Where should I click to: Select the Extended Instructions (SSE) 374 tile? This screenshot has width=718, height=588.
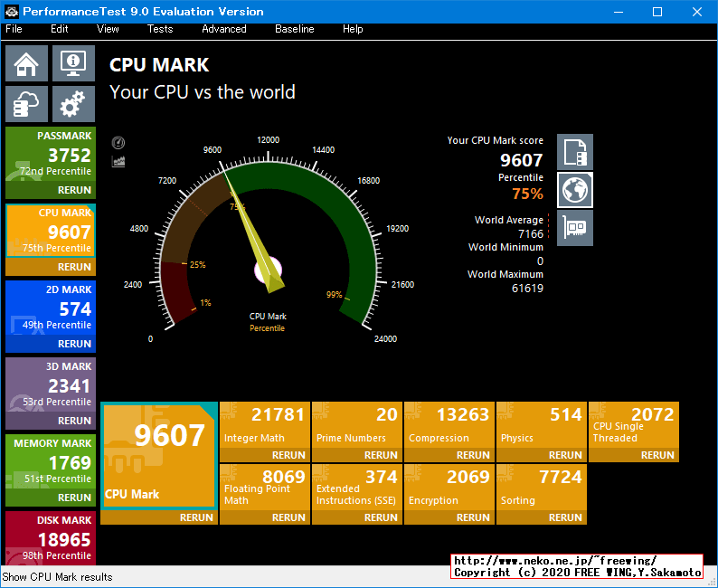[x=357, y=488]
